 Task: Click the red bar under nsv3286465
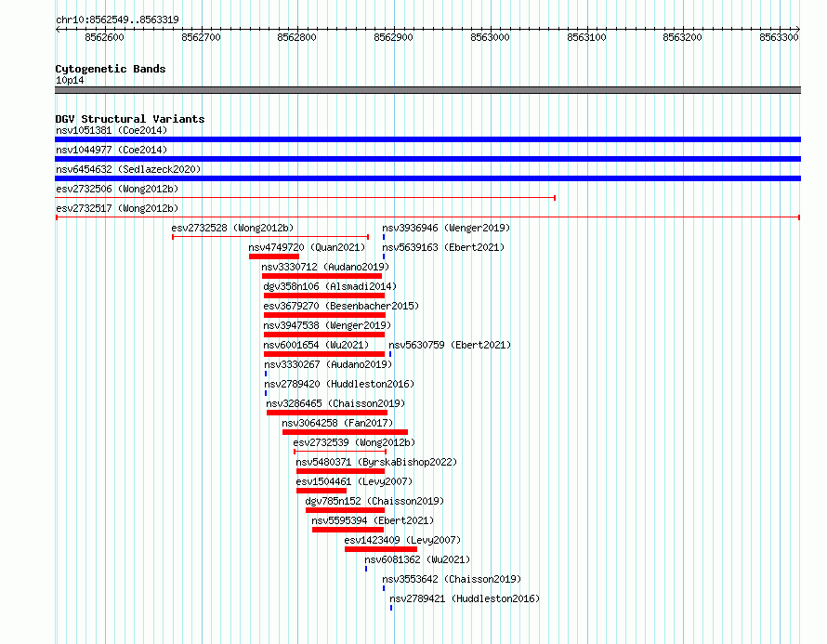(327, 413)
